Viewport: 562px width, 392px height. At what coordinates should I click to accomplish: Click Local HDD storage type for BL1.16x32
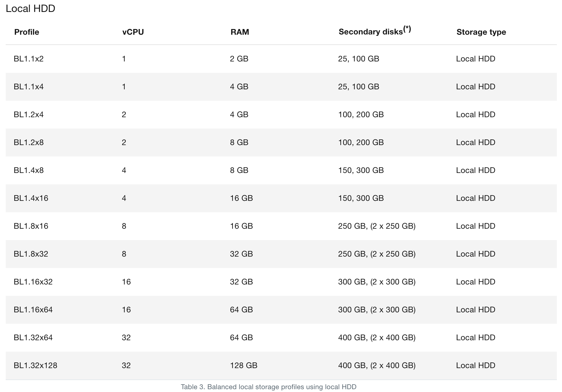(475, 282)
